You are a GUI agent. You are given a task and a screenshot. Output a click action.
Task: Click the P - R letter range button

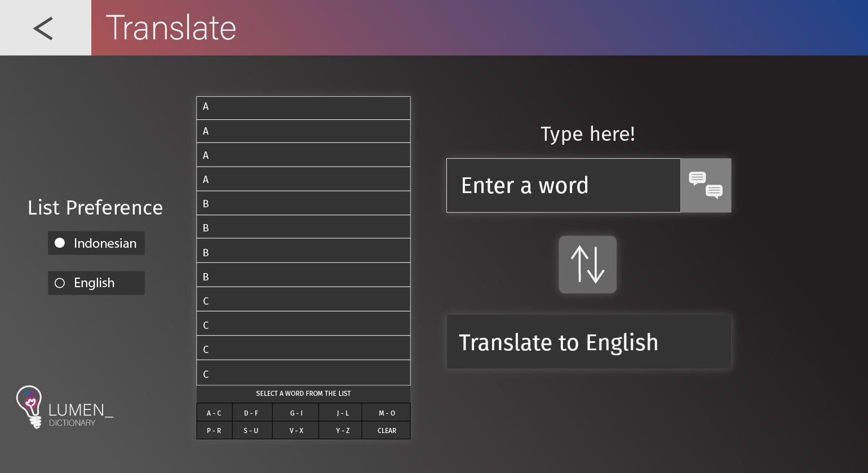tap(214, 430)
